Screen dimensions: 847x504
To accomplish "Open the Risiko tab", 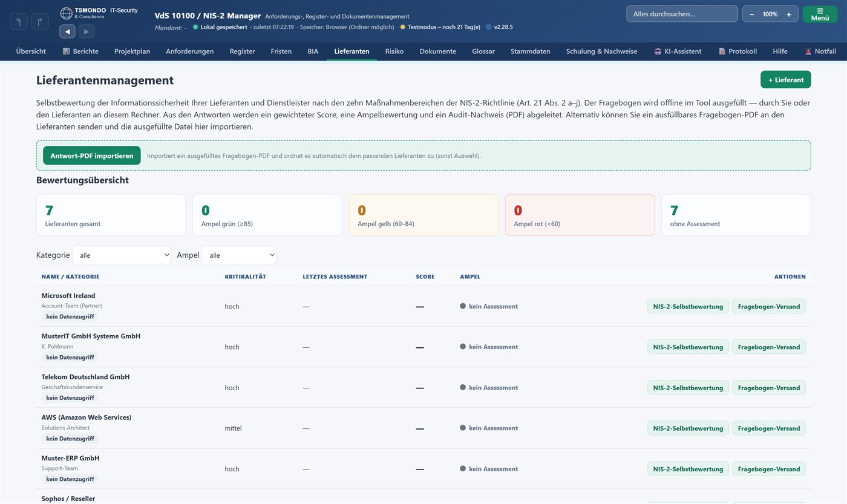I will 394,51.
